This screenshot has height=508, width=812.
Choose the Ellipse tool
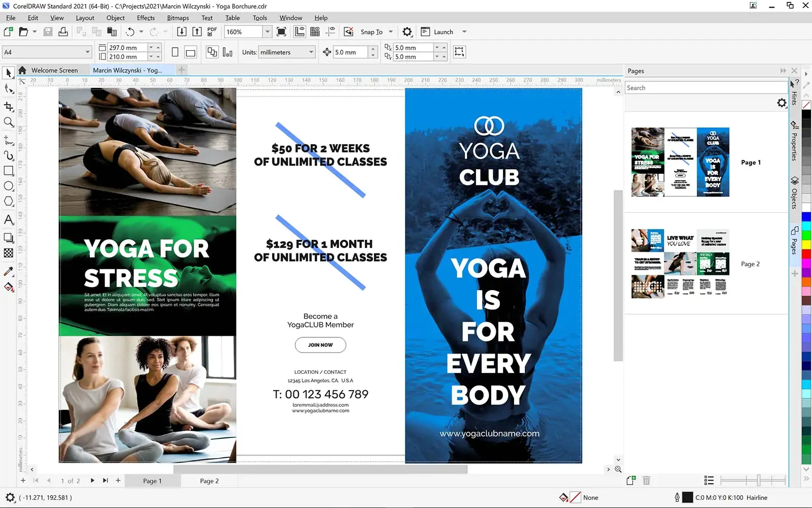tap(8, 186)
